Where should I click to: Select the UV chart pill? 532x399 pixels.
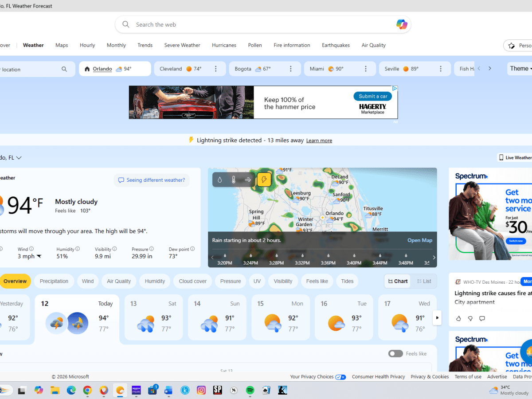257,281
